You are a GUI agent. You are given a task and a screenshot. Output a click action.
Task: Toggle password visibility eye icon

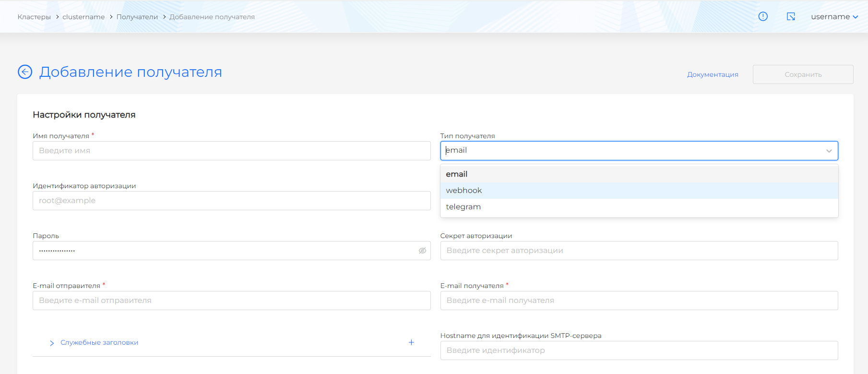point(422,251)
